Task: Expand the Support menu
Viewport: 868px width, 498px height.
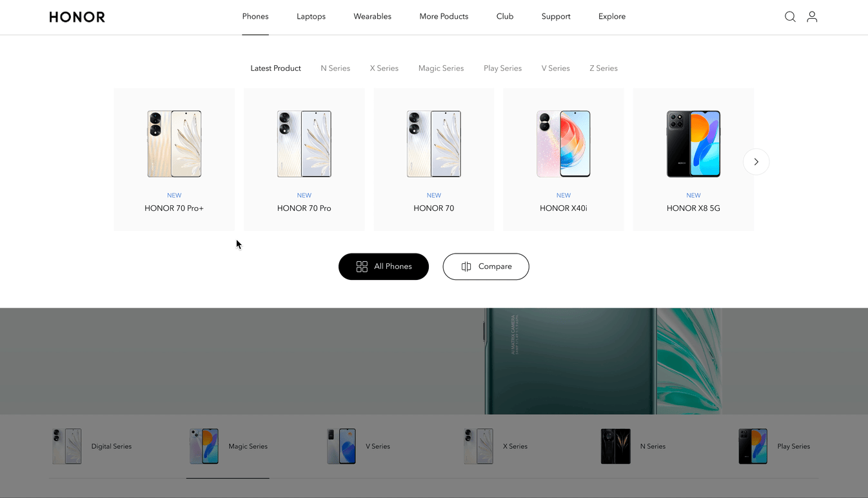Action: click(556, 17)
